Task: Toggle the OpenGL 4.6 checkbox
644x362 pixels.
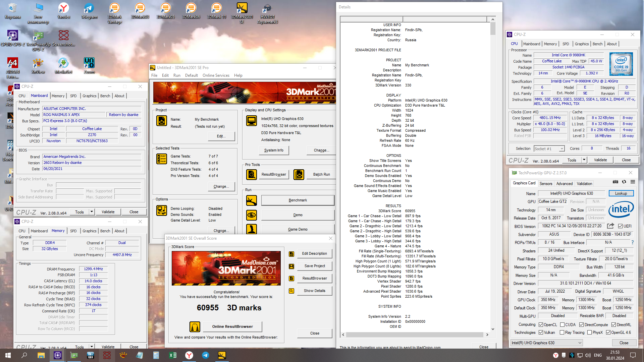Action: [608, 333]
